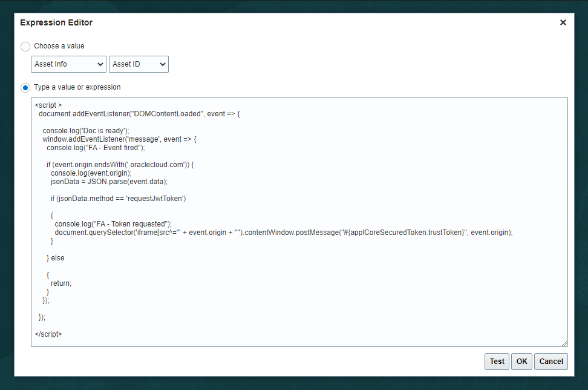Place cursor on the opening <script > line
588x390 pixels.
48,105
